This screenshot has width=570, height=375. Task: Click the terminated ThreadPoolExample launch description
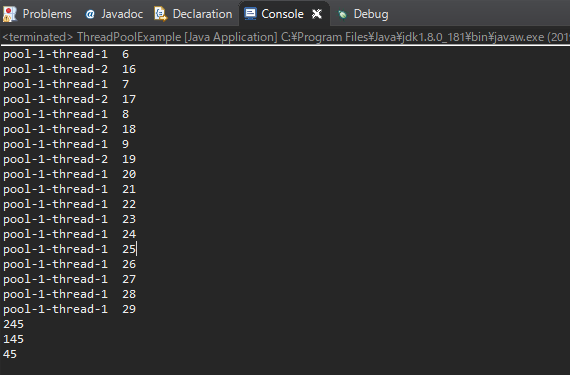286,37
